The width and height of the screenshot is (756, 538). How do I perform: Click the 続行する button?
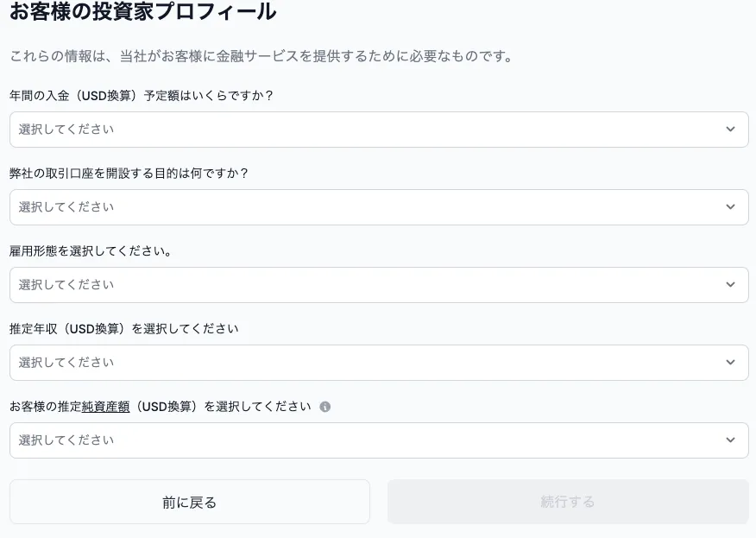tap(567, 502)
